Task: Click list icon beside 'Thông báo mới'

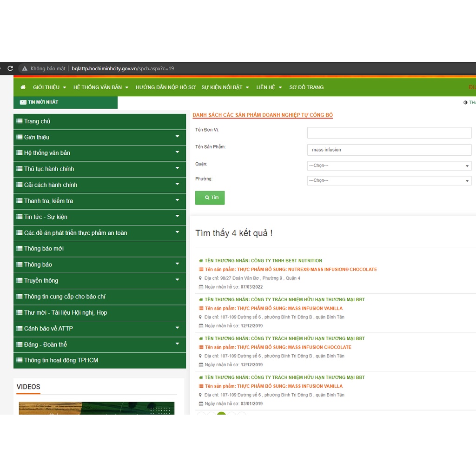Action: 20,249
